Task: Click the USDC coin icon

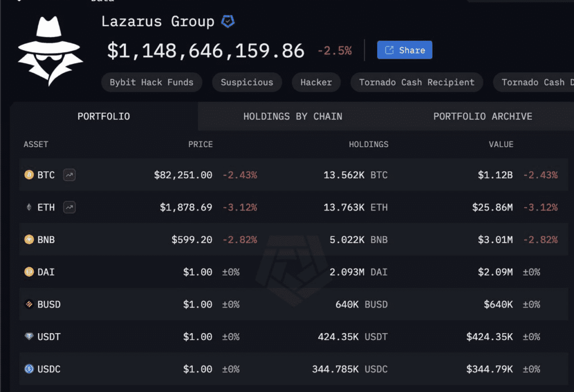Action: [x=29, y=369]
